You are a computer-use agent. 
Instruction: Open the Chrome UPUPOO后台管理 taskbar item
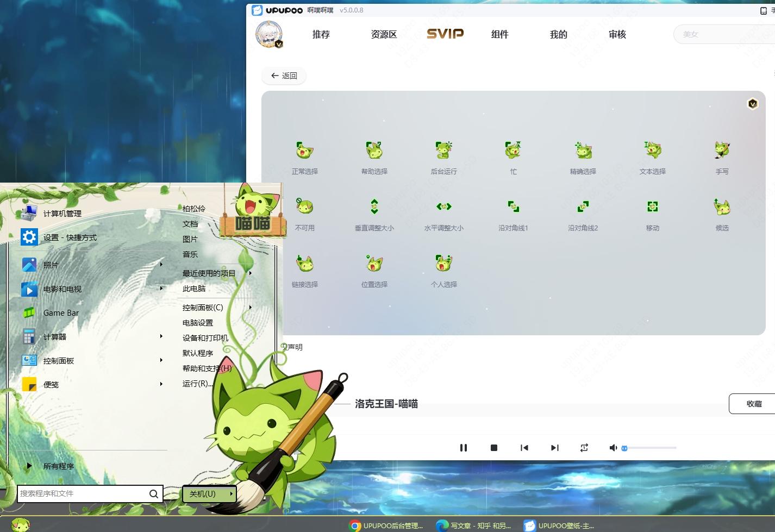[386, 525]
